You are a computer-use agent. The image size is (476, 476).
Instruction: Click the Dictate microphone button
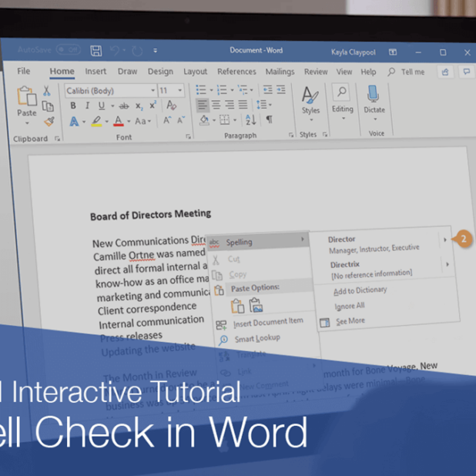[x=374, y=102]
